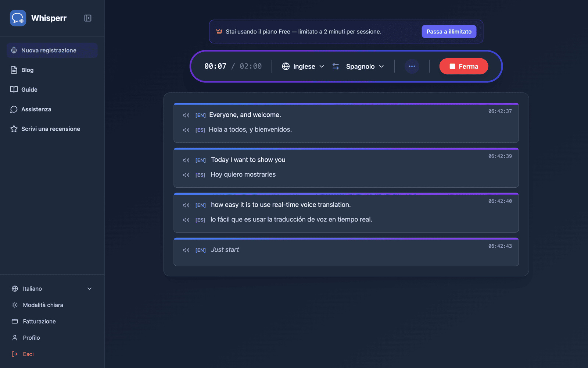The height and width of the screenshot is (368, 588).
Task: Open the Inglese source language dropdown
Action: click(303, 66)
